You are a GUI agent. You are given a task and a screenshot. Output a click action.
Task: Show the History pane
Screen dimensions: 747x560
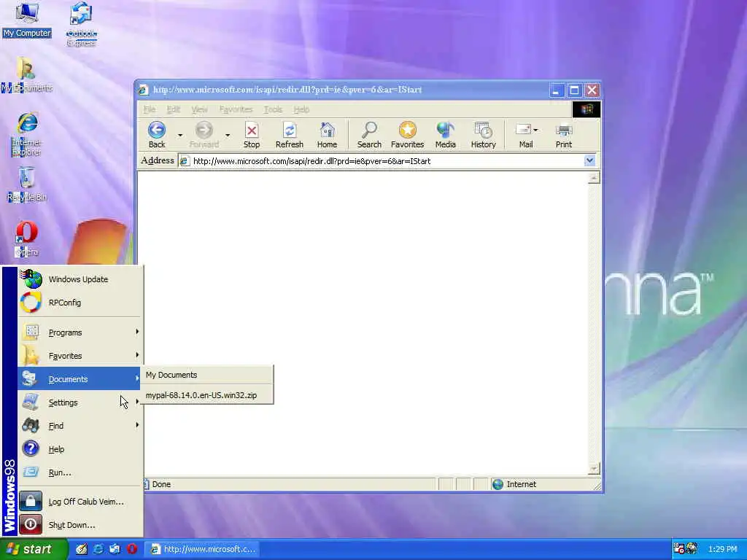point(483,135)
